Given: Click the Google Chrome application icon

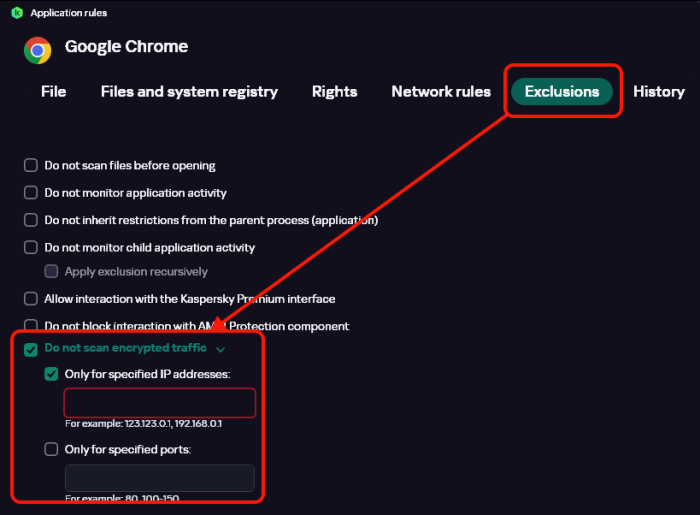Looking at the screenshot, I should click(38, 50).
